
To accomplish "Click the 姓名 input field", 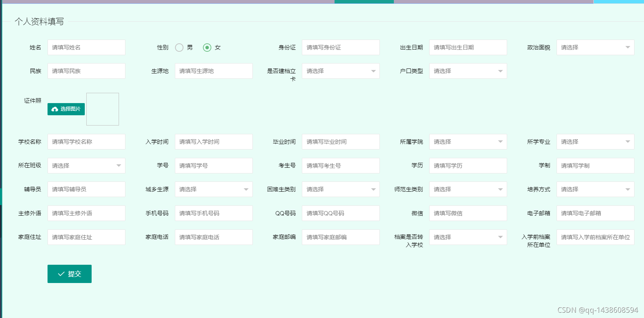I will point(86,48).
